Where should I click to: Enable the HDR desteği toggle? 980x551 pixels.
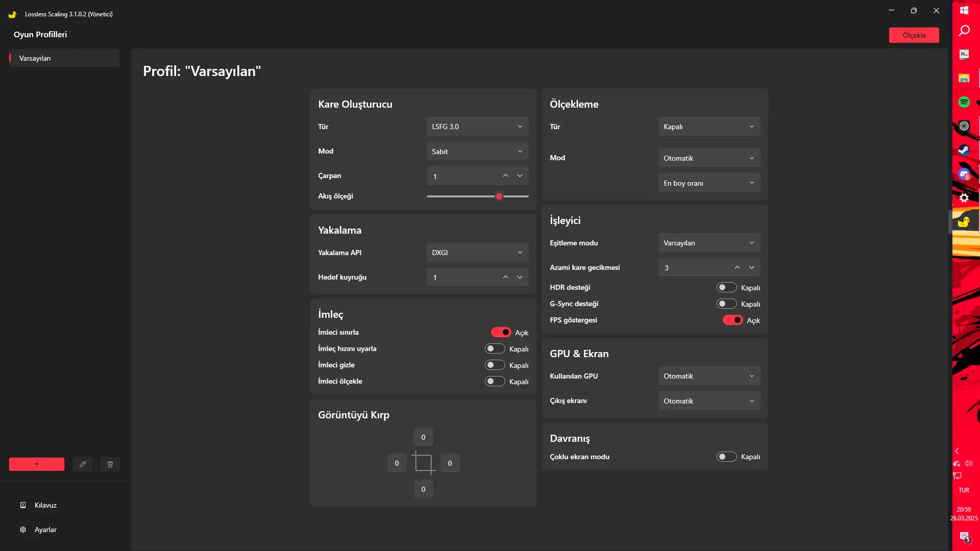click(726, 288)
